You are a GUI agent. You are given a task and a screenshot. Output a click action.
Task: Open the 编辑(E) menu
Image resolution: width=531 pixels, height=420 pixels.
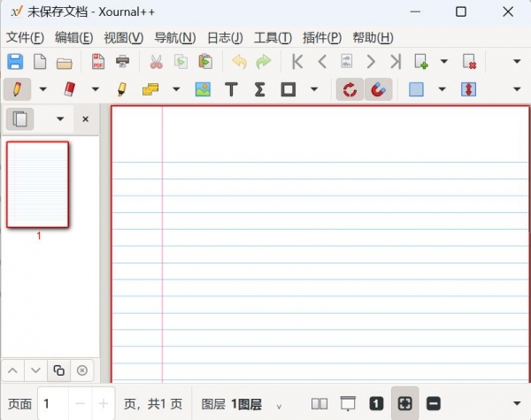pos(73,37)
